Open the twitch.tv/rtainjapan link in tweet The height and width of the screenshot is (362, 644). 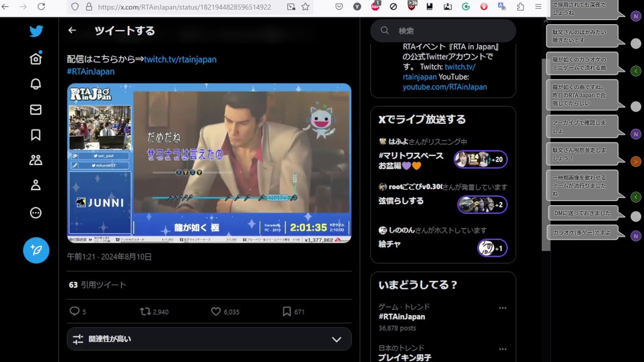180,59
